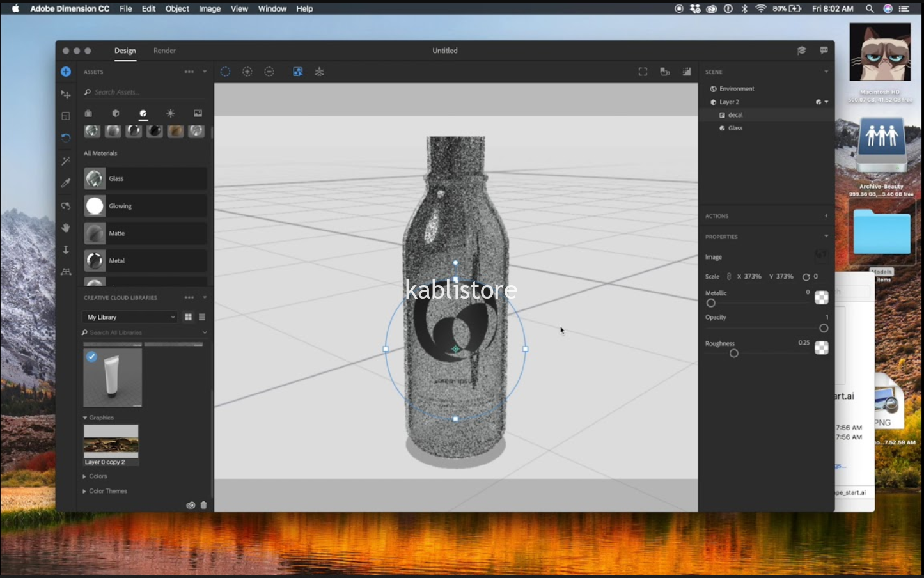Toggle the blue group select icon in toolbar
This screenshot has width=924, height=578.
(x=298, y=72)
